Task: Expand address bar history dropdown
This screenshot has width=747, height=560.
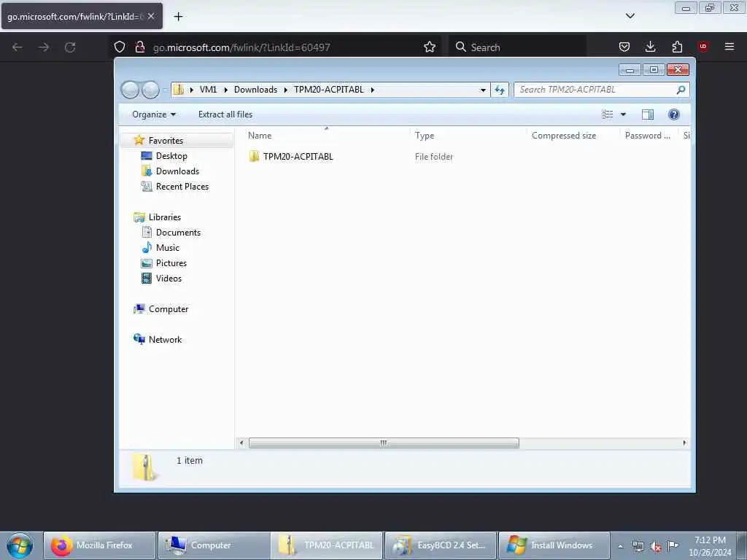Action: 483,90
